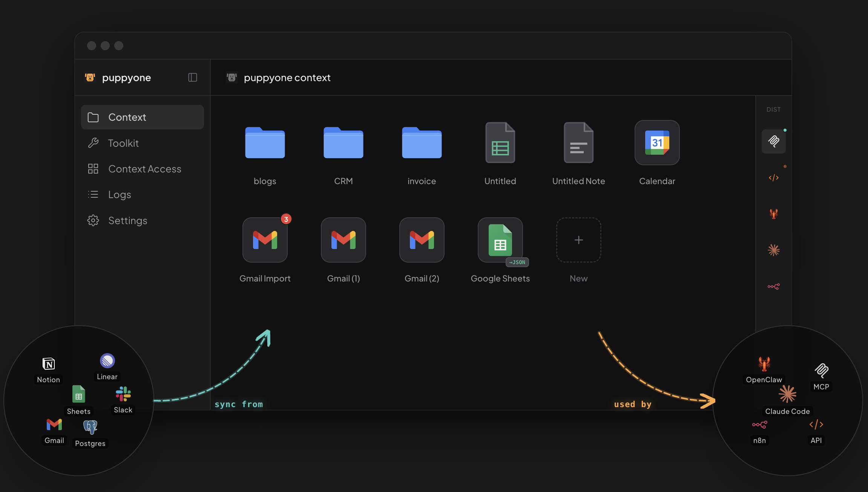The image size is (868, 492).
Task: Select the Claude Code starburst icon in DIST panel
Action: (x=773, y=250)
